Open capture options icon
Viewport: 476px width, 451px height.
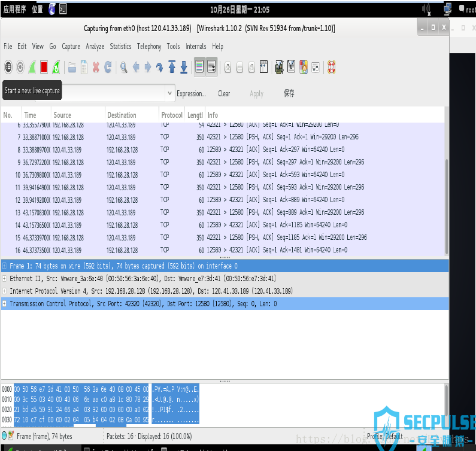pos(20,67)
